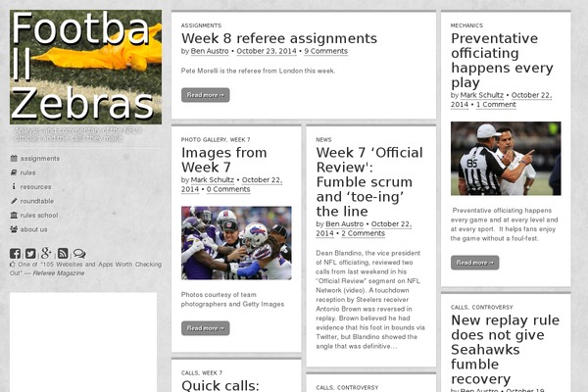Click the info icon beside resources

click(14, 186)
